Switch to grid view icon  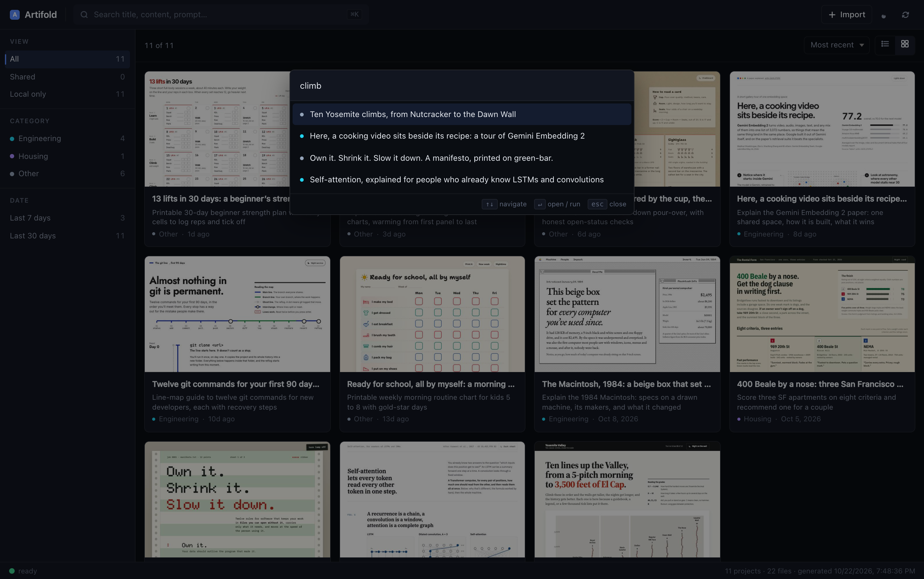[x=905, y=44]
